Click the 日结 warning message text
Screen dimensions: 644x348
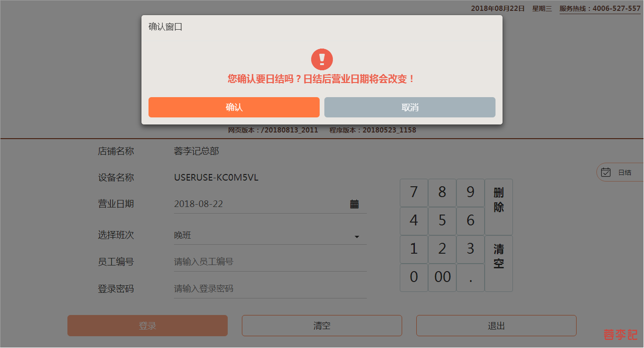pyautogui.click(x=322, y=79)
